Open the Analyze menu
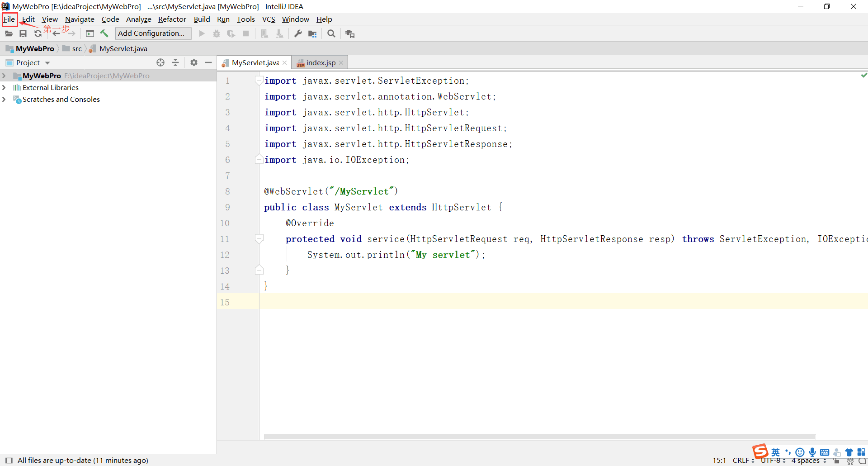 click(x=138, y=19)
